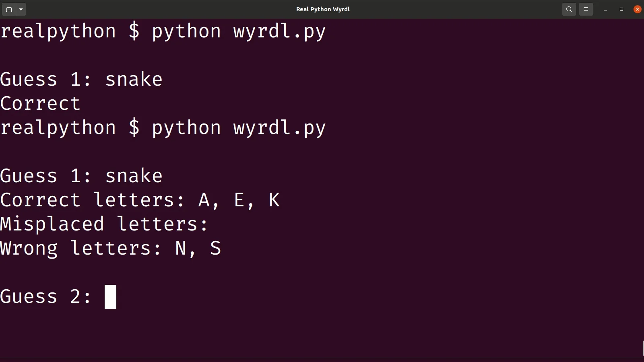Click the standalone "Correct" output line
Screen dimensions: 644x362
[40, 104]
